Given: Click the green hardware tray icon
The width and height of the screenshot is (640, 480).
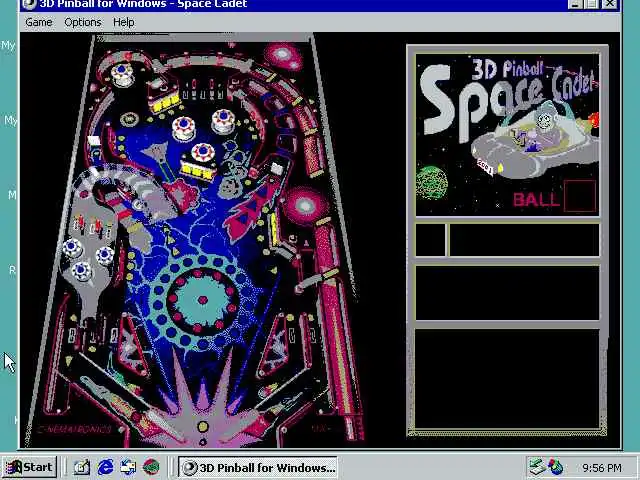Looking at the screenshot, I should [536, 467].
